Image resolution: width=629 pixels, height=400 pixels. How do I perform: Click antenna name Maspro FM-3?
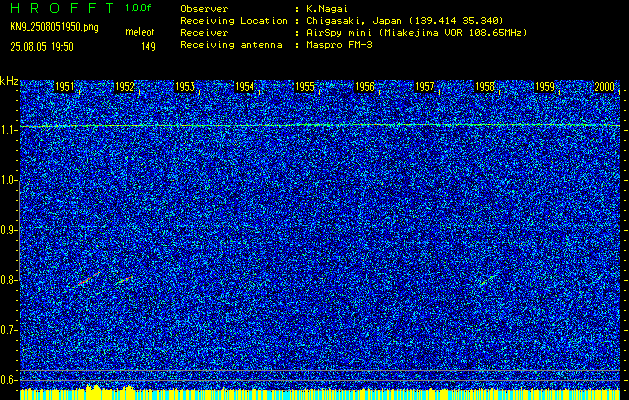tap(339, 45)
